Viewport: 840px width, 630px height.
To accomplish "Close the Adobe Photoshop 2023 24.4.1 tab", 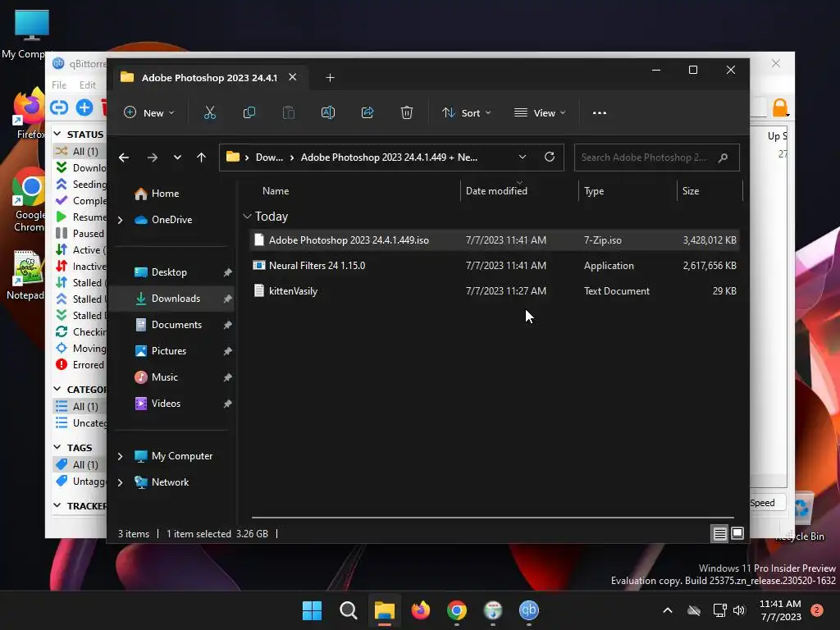I will [x=293, y=77].
